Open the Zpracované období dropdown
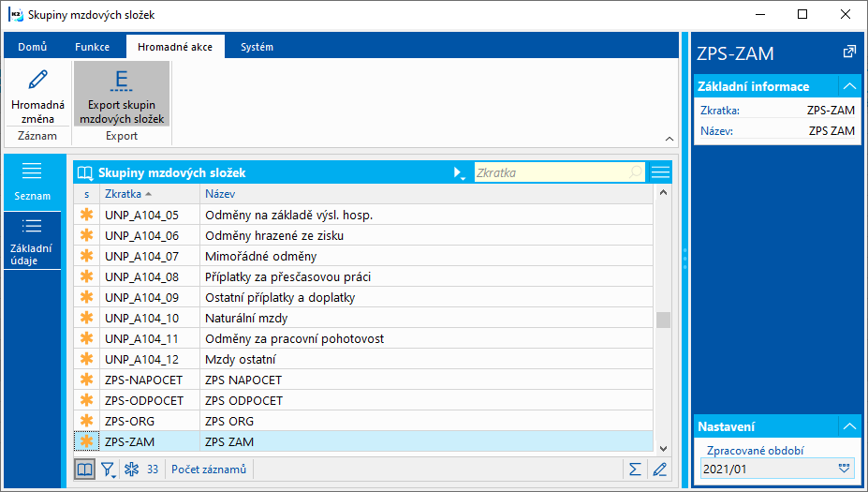Image resolution: width=868 pixels, height=492 pixels. [844, 469]
